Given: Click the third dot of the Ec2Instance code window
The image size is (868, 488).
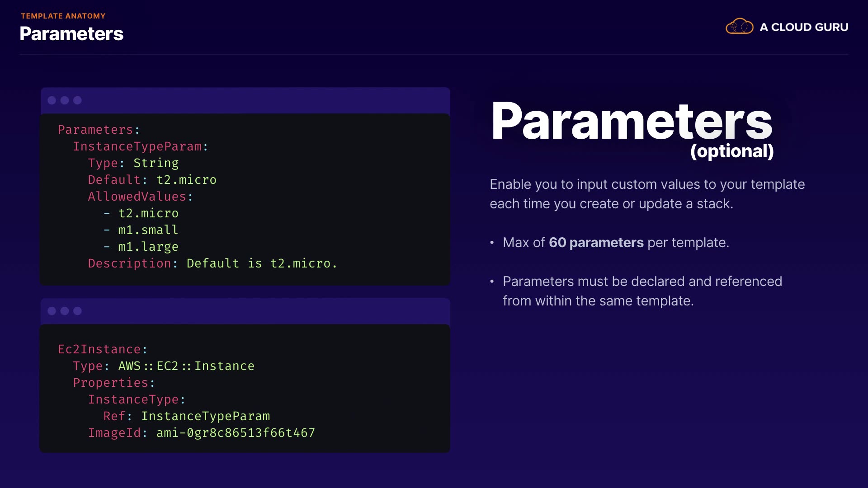Looking at the screenshot, I should 78,311.
